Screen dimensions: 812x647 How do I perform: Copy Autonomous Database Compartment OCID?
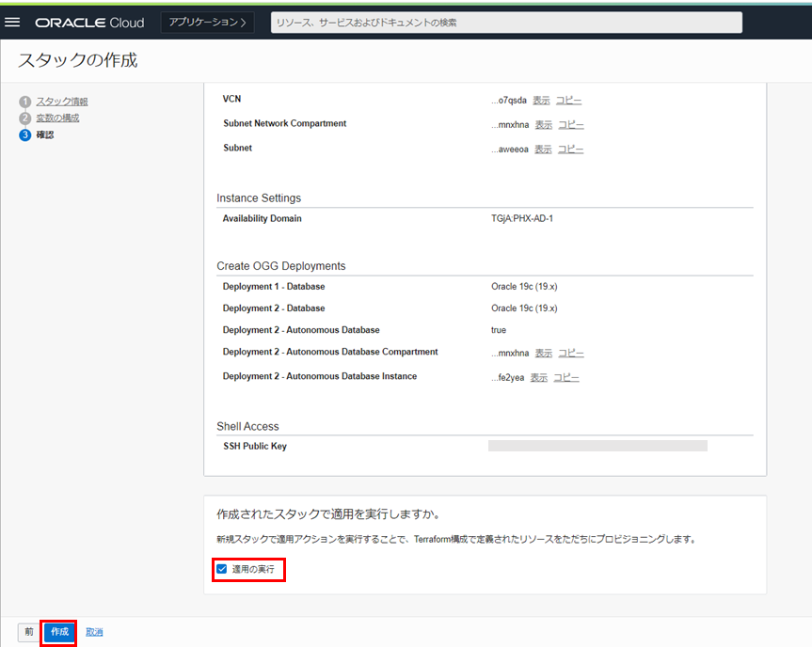click(570, 354)
